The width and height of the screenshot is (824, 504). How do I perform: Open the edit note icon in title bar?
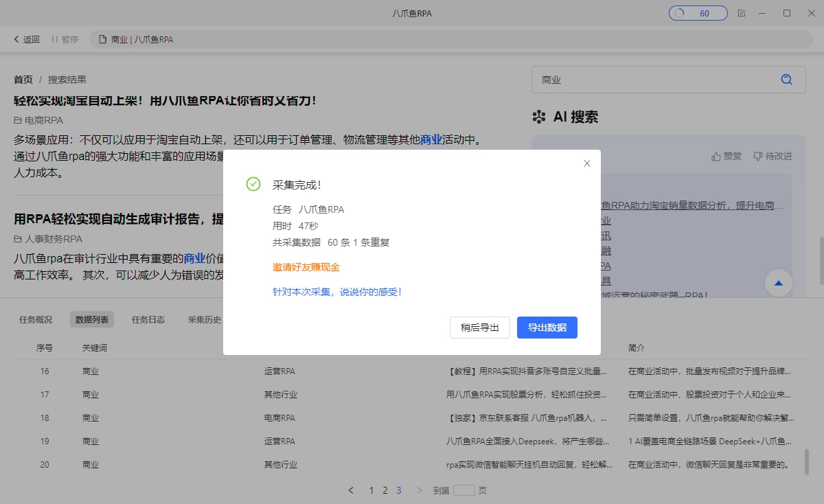click(741, 13)
